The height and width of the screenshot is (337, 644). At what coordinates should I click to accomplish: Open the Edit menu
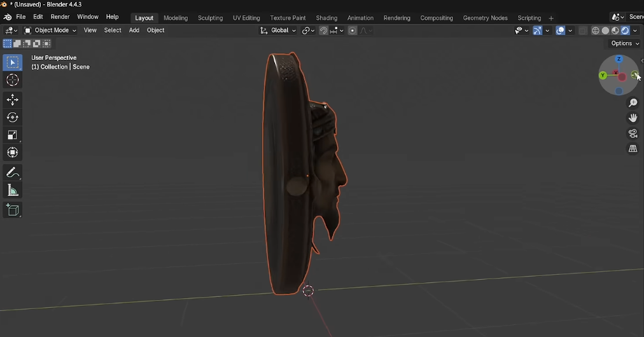pyautogui.click(x=38, y=17)
